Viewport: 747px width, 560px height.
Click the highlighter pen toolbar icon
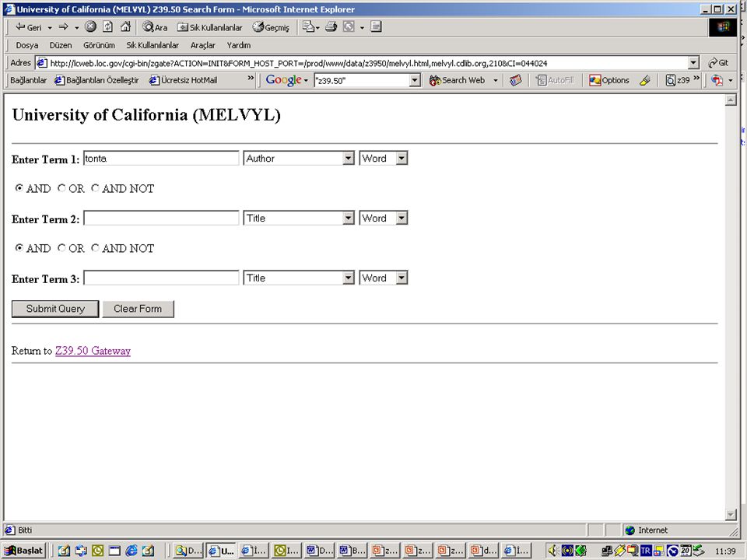point(645,80)
